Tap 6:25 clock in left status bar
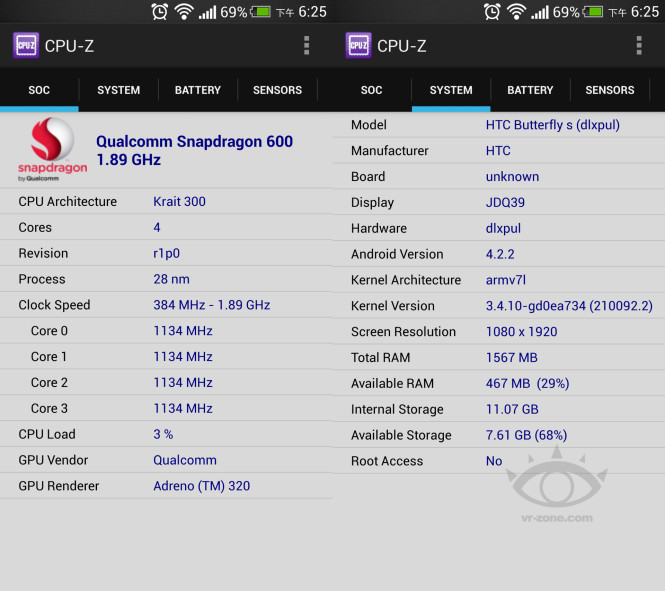Image resolution: width=665 pixels, height=591 pixels. 313,11
